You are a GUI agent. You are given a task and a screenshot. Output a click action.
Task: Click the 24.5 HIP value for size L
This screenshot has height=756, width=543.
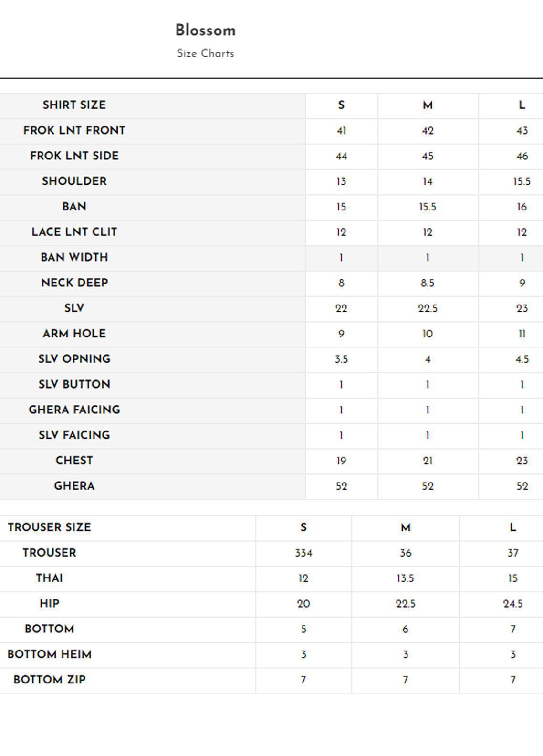click(513, 604)
